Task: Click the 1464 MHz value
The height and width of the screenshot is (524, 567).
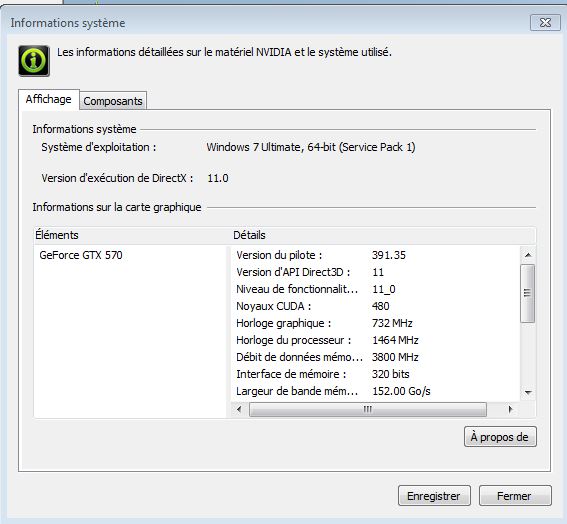Action: click(395, 340)
